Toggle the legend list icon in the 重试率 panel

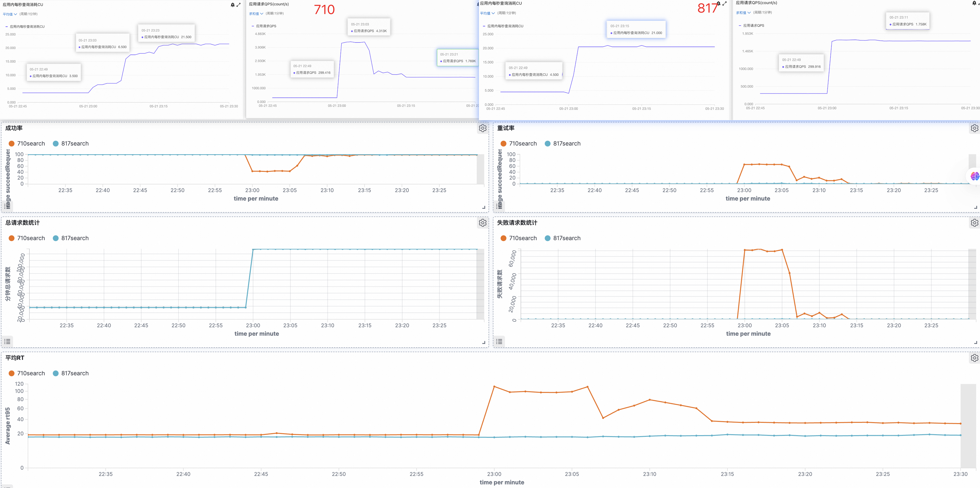499,206
